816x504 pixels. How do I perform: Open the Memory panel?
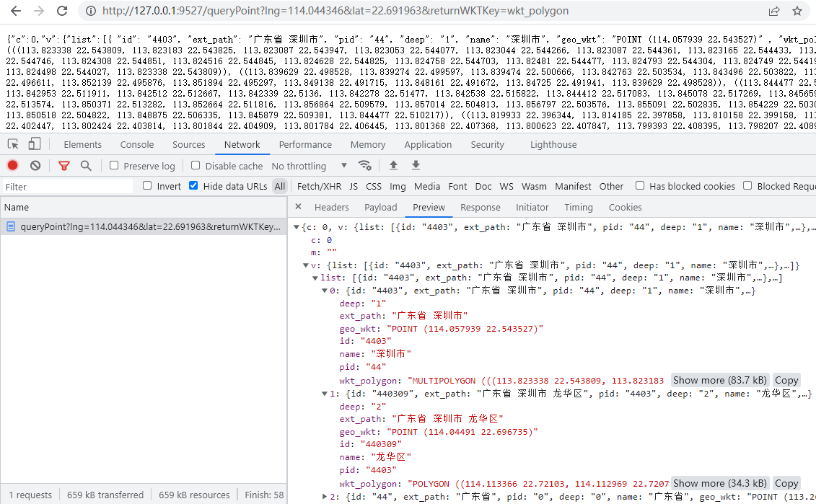coord(368,145)
